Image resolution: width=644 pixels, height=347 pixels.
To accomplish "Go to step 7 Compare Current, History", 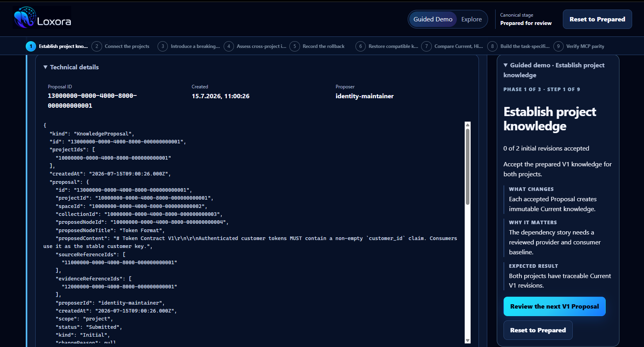I will [452, 46].
